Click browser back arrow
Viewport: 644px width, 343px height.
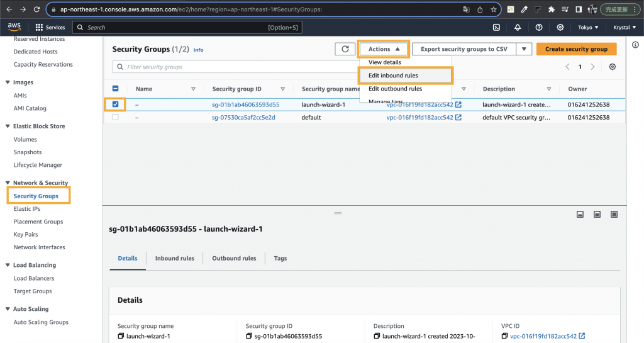(x=9, y=9)
